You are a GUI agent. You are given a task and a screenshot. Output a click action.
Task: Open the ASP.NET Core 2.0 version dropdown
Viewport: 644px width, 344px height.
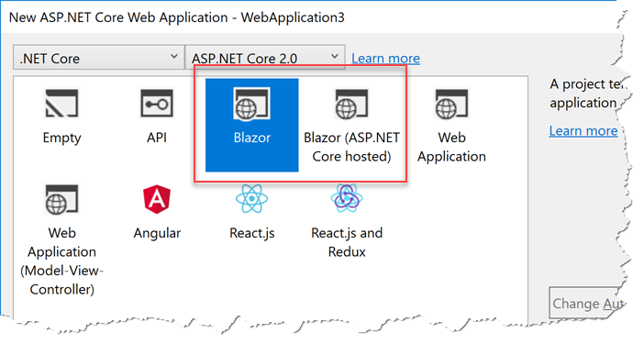[x=265, y=57]
